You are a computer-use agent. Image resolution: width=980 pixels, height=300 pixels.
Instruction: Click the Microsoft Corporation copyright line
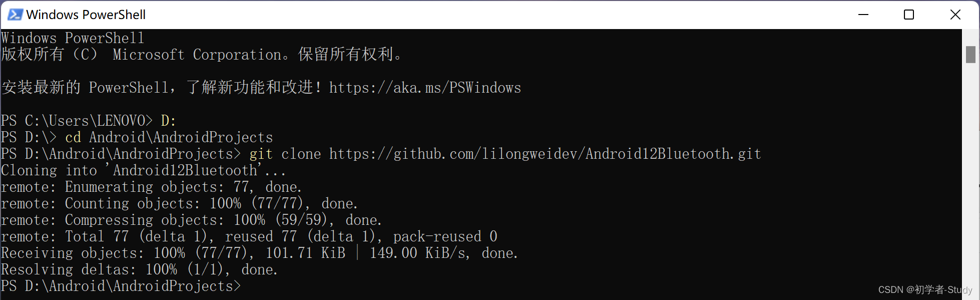click(201, 54)
